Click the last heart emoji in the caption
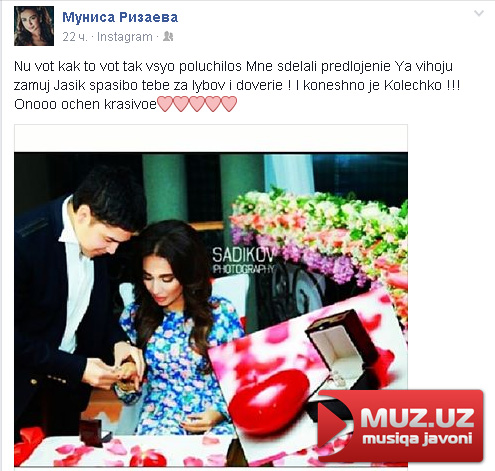The height and width of the screenshot is (471, 495). coord(229,104)
